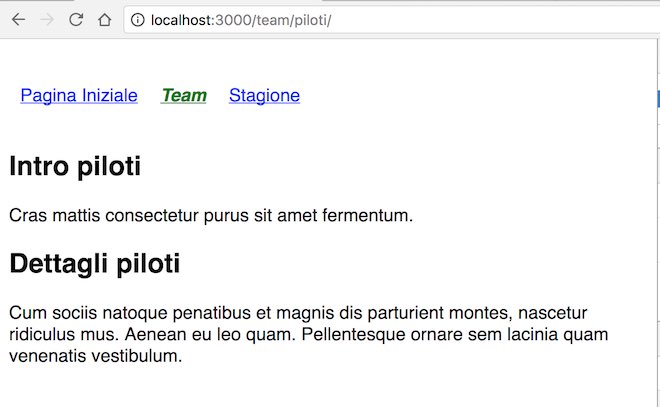660x407 pixels.
Task: Reload the current page
Action: click(x=75, y=20)
